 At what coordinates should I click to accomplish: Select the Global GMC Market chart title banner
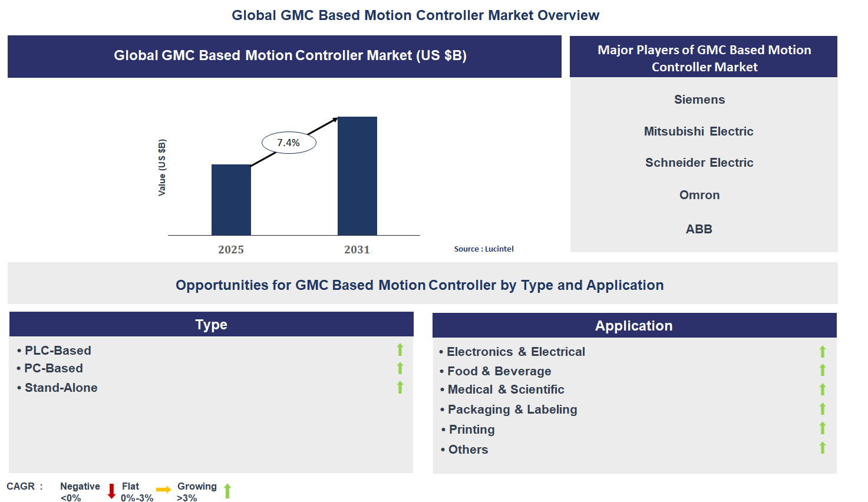click(284, 55)
